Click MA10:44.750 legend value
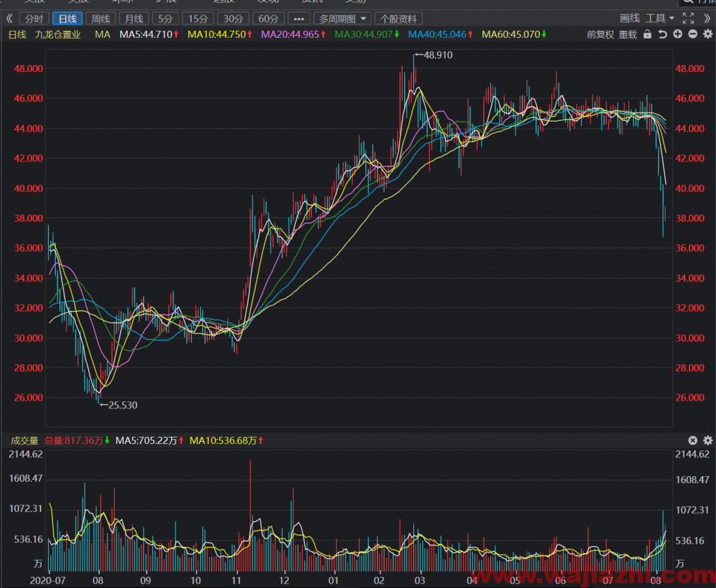Viewport: 716px width, 588px height. 220,35
